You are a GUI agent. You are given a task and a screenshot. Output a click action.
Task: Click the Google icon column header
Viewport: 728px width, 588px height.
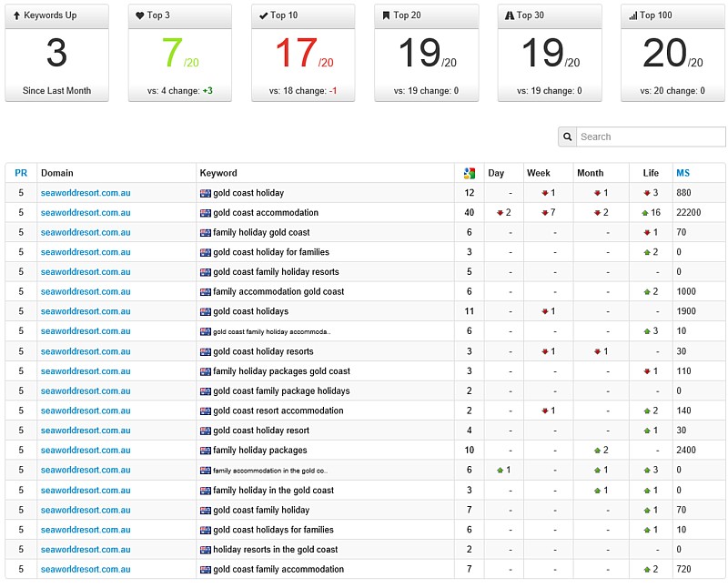pyautogui.click(x=469, y=173)
